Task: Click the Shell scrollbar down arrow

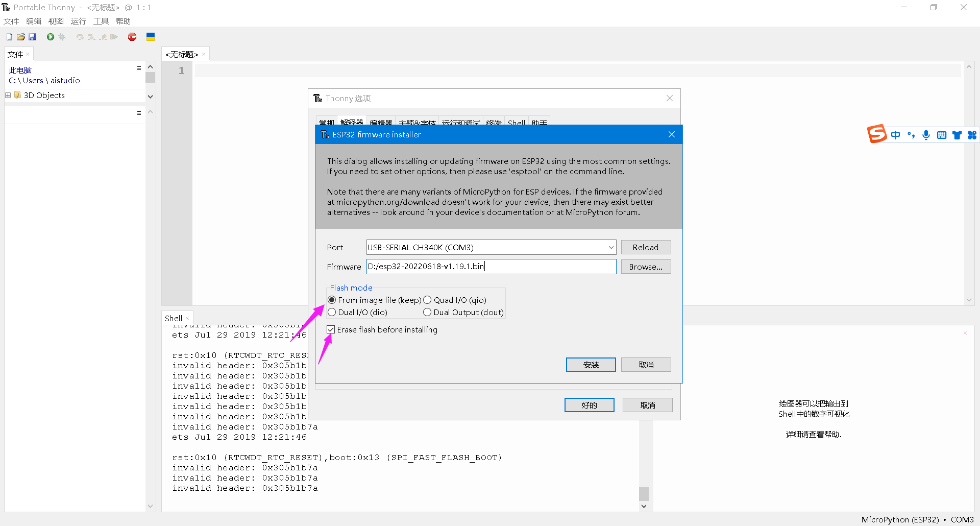Action: (x=644, y=506)
